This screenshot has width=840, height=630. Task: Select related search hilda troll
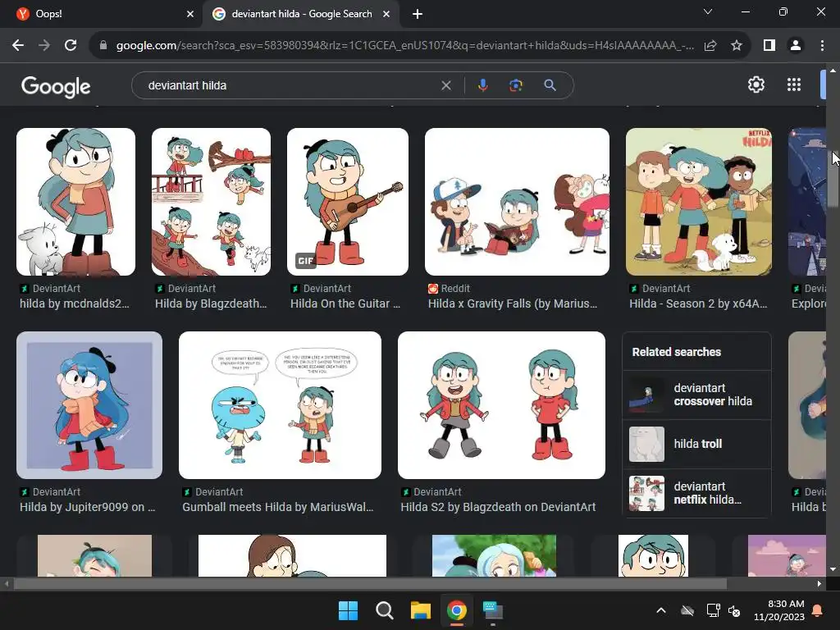[x=696, y=444]
